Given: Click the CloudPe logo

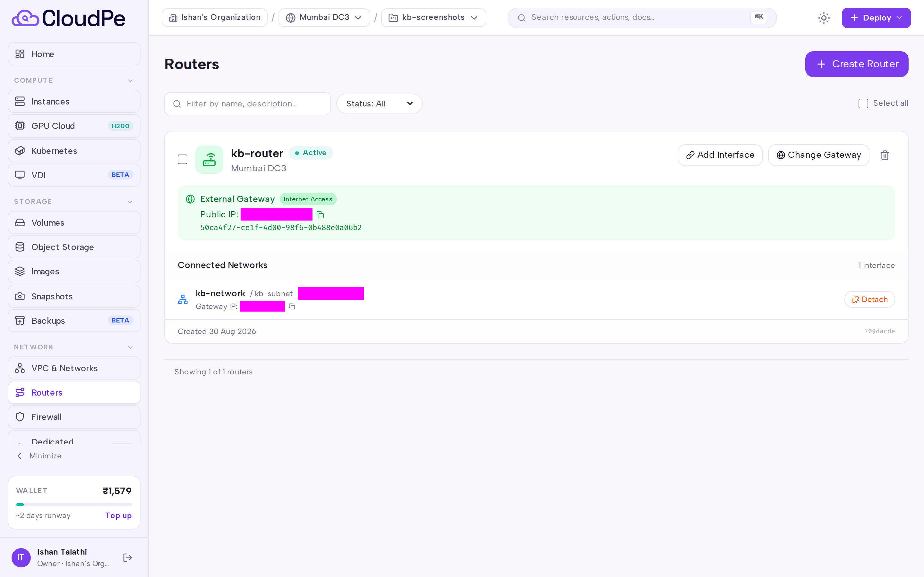Looking at the screenshot, I should pyautogui.click(x=68, y=18).
